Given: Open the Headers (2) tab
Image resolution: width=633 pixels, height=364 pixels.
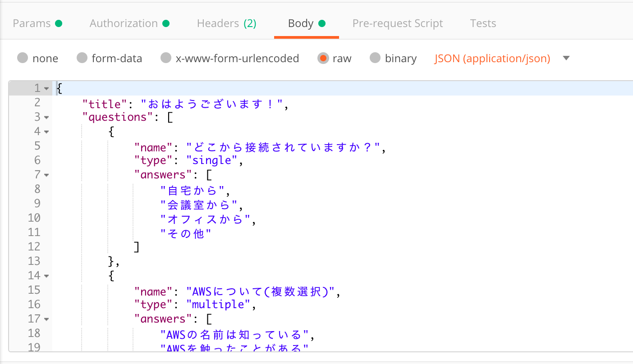Looking at the screenshot, I should tap(226, 23).
